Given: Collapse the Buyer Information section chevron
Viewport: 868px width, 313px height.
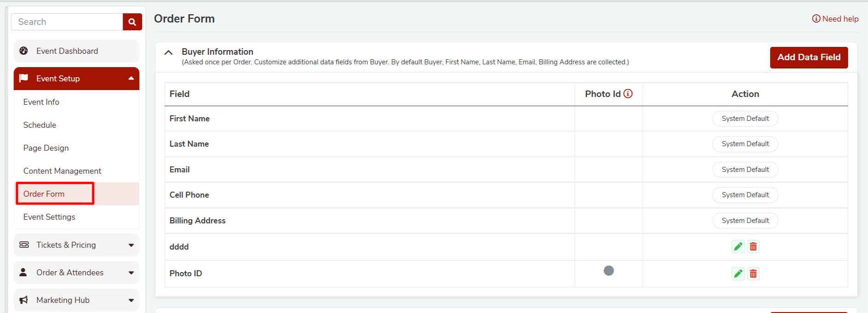Looking at the screenshot, I should [168, 52].
